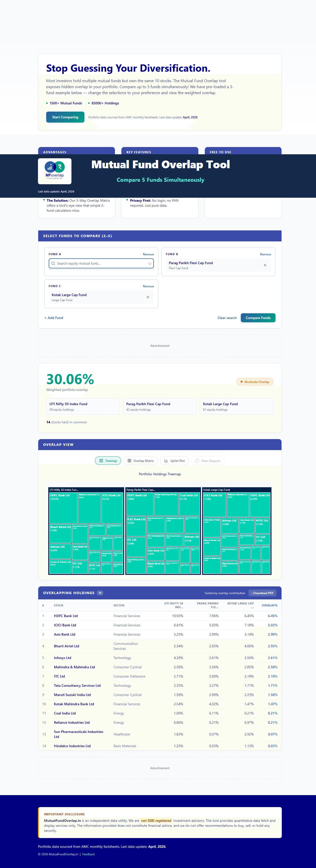Click Infosys Ltd in holdings table

pos(62,658)
